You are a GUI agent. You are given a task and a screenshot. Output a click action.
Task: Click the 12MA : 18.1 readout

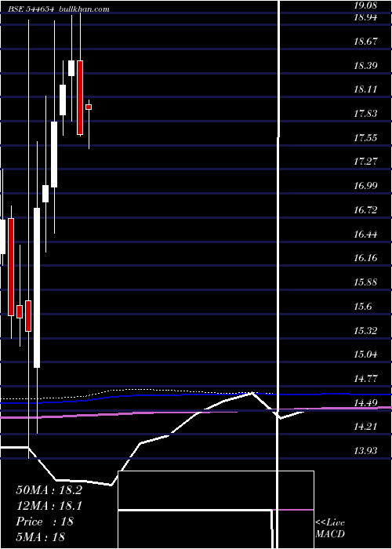coord(49,506)
